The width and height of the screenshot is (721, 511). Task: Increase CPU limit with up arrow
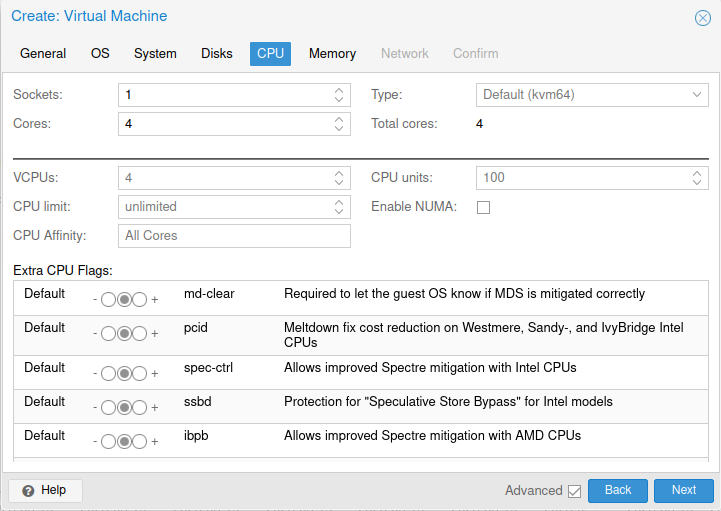(x=339, y=202)
